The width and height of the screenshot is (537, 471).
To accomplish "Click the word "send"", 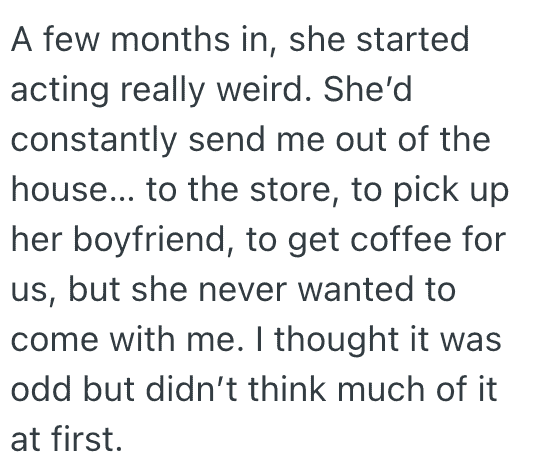I will pos(227,139).
